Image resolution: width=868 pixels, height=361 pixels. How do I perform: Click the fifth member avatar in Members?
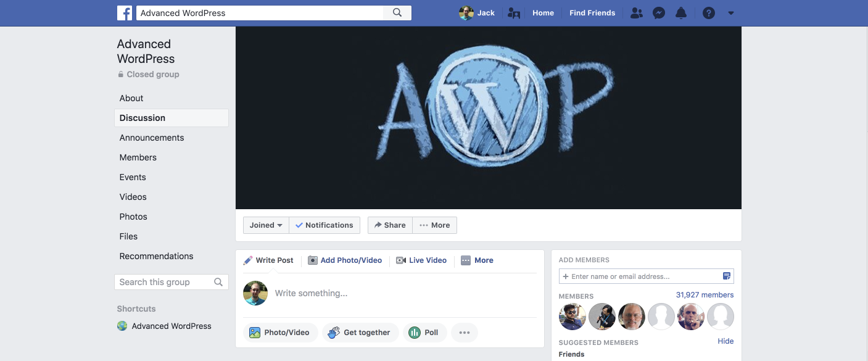pos(691,317)
